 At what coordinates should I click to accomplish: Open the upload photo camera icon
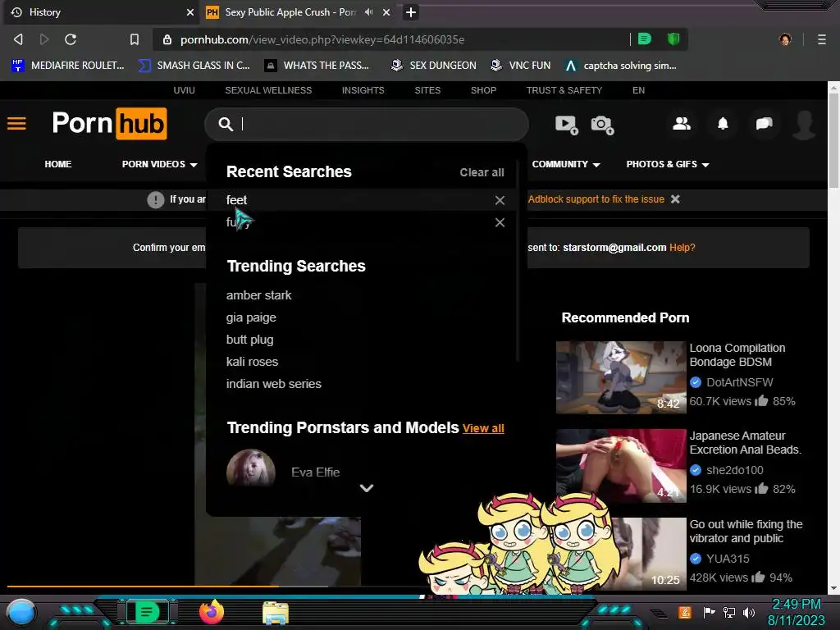point(602,125)
